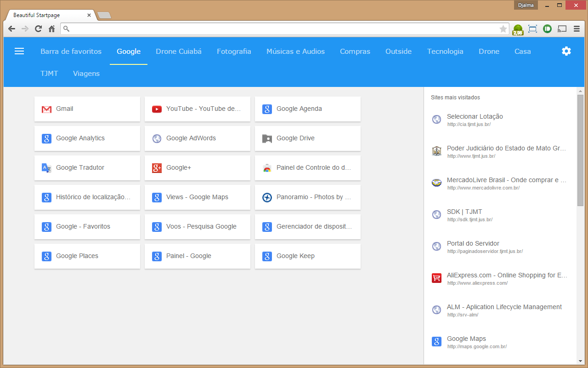Viewport: 588px width, 368px height.
Task: Open Google - Favoritos bookmark
Action: (87, 227)
